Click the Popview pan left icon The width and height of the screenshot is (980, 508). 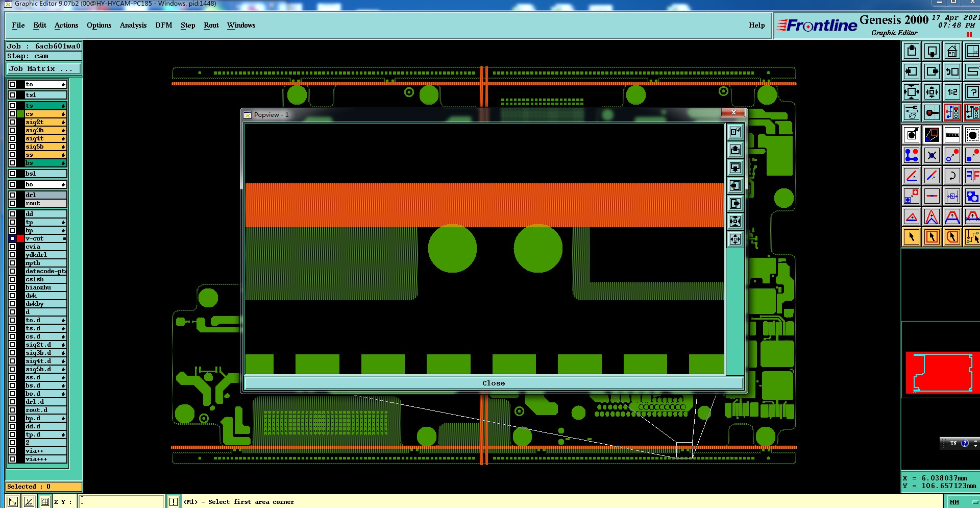735,185
